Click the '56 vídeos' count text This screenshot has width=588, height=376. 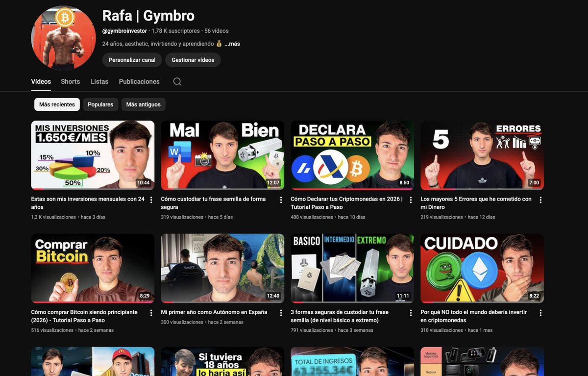(217, 31)
